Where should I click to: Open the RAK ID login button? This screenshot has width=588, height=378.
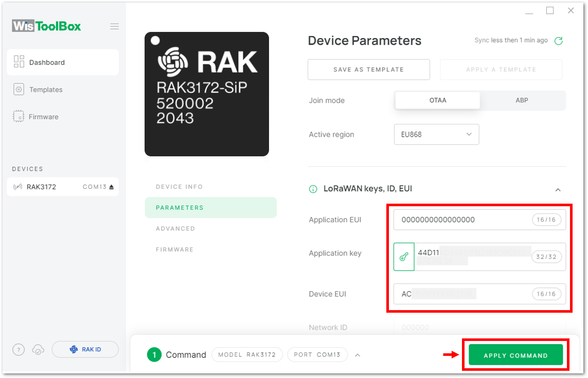click(85, 349)
